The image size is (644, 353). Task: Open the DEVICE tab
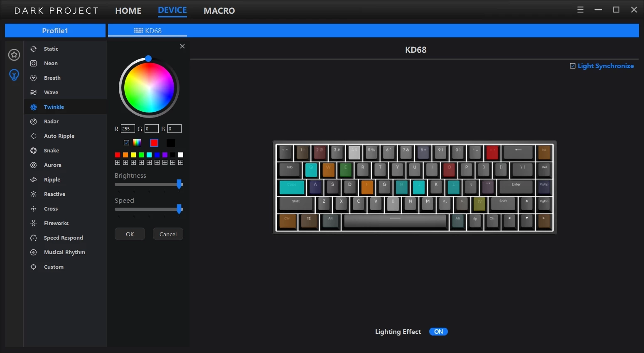click(x=172, y=10)
